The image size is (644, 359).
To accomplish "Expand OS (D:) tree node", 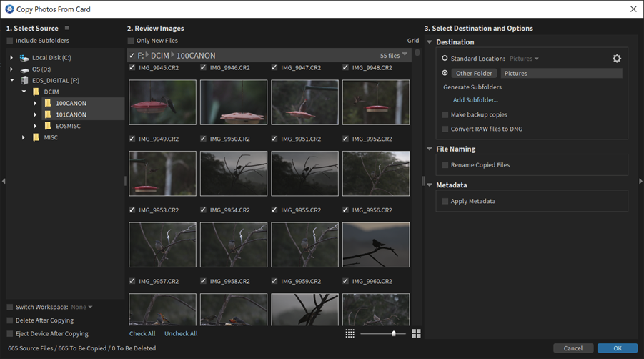I will (11, 69).
